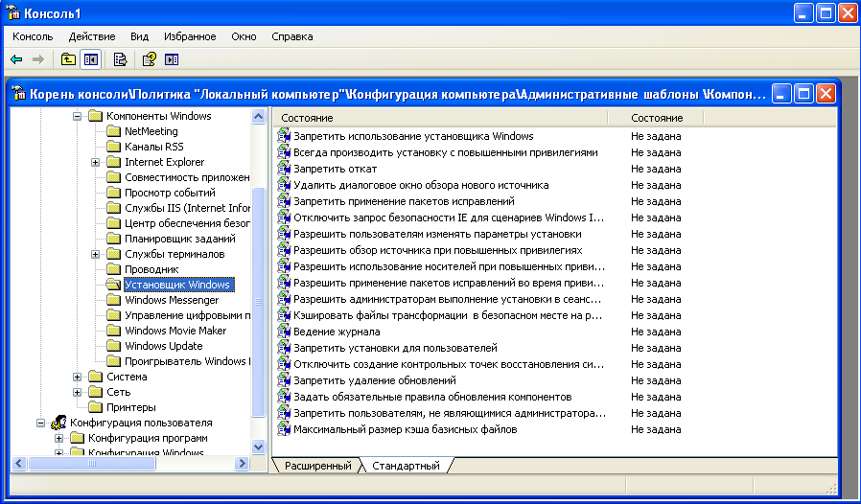Maximize the inner console child window
The width and height of the screenshot is (861, 504).
point(803,94)
